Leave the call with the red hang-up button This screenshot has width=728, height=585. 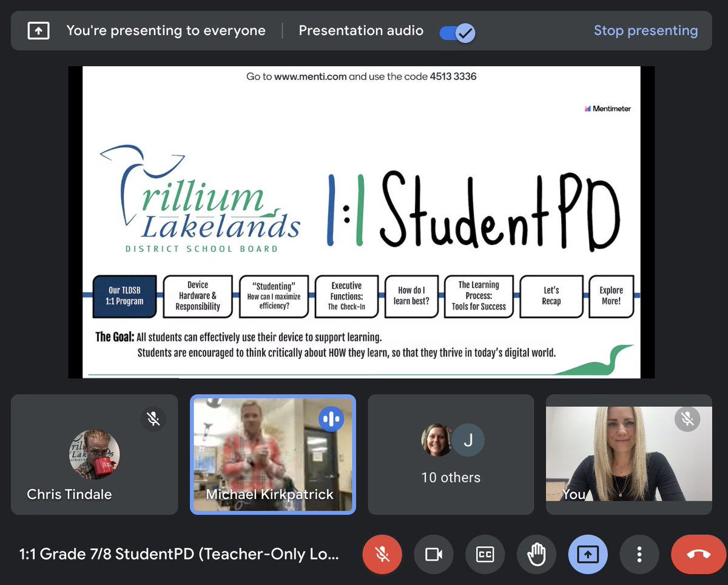(x=699, y=554)
